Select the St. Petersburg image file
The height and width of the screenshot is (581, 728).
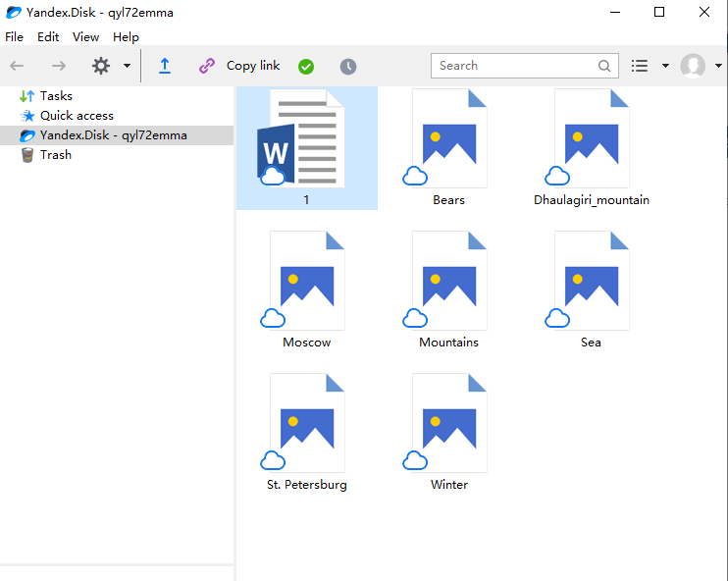coord(307,433)
